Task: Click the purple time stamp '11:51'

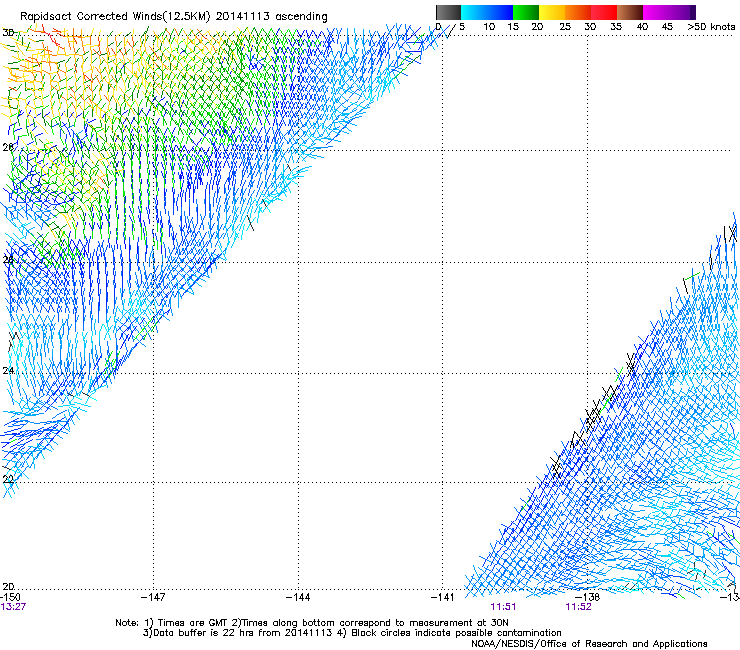Action: pos(503,607)
